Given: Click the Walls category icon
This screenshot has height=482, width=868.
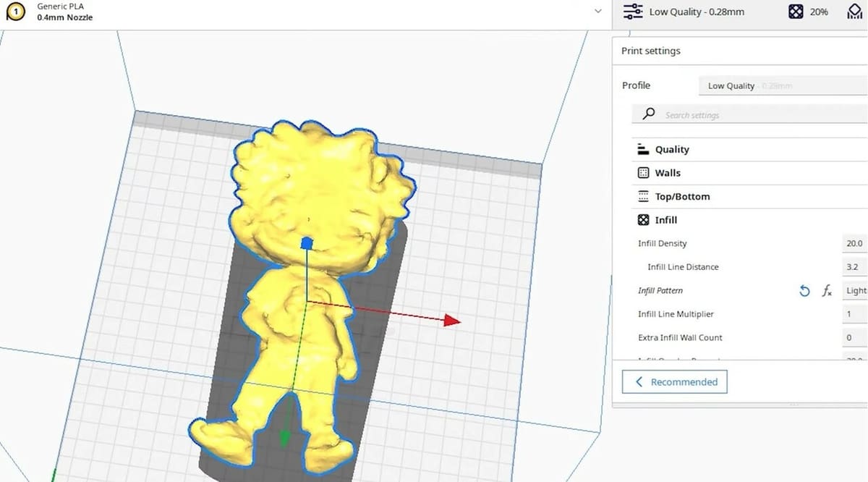Looking at the screenshot, I should click(643, 173).
